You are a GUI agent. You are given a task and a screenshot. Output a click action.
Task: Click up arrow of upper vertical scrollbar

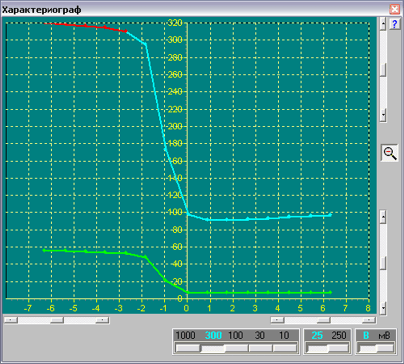tap(383, 24)
